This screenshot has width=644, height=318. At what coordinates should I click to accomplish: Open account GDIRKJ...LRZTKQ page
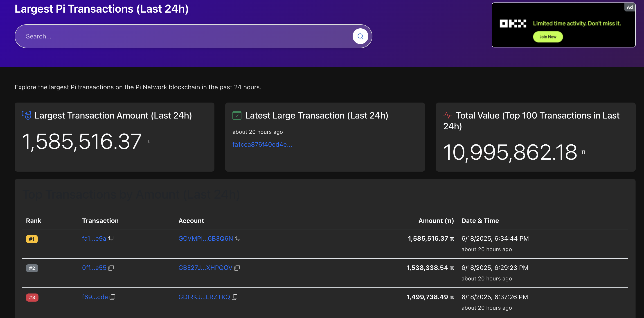click(204, 297)
